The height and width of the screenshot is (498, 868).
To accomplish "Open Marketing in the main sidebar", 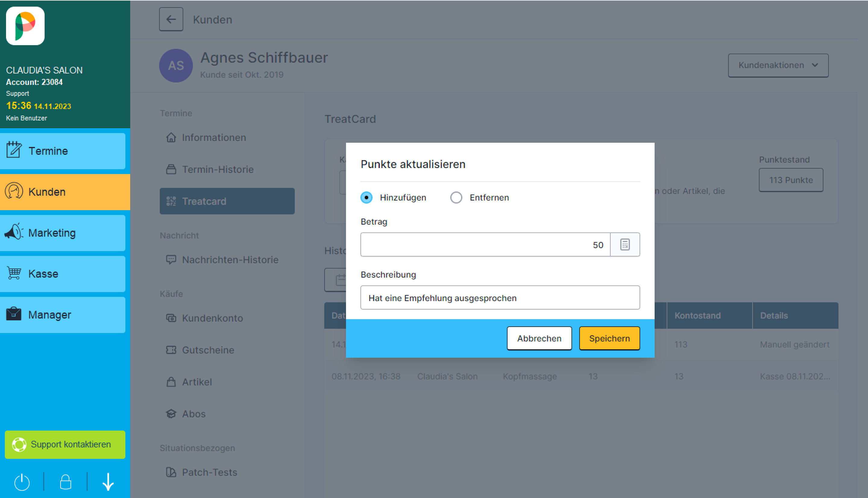I will click(63, 233).
